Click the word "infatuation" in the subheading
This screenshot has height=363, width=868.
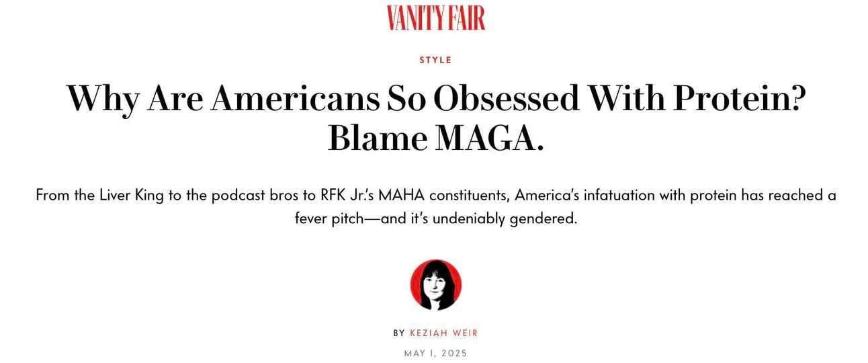point(615,196)
